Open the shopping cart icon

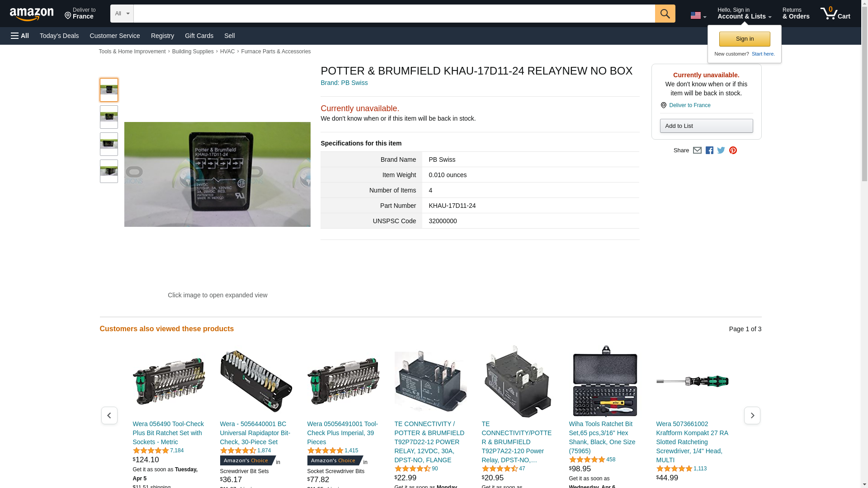835,14
